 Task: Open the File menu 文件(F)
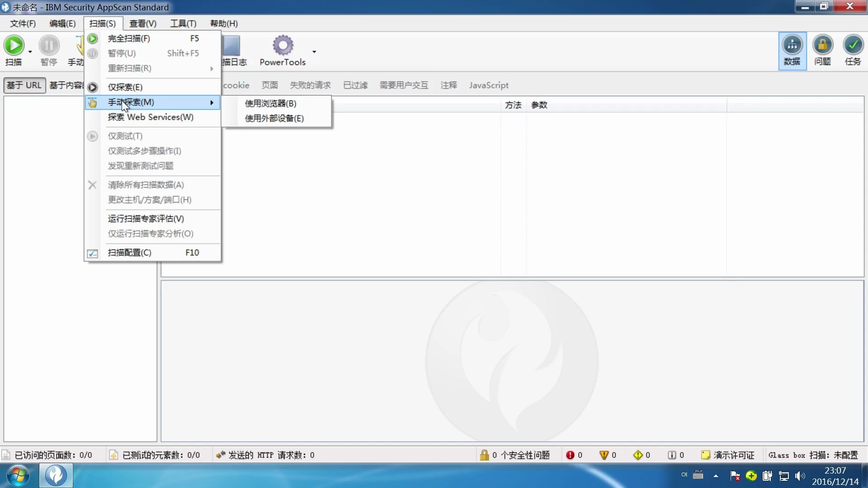(x=23, y=23)
